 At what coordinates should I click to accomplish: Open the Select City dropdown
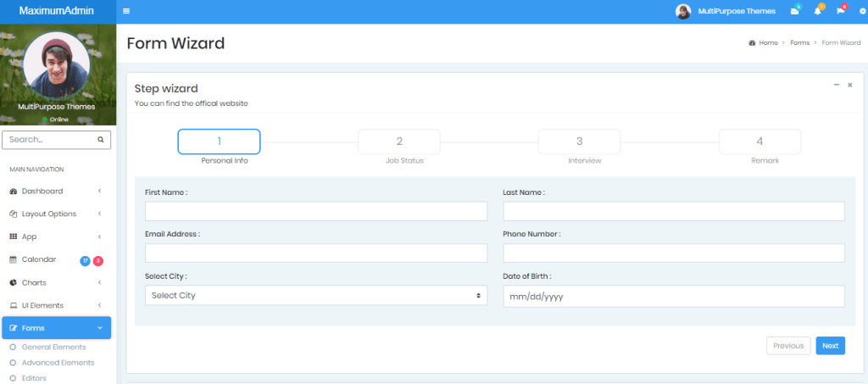click(316, 296)
